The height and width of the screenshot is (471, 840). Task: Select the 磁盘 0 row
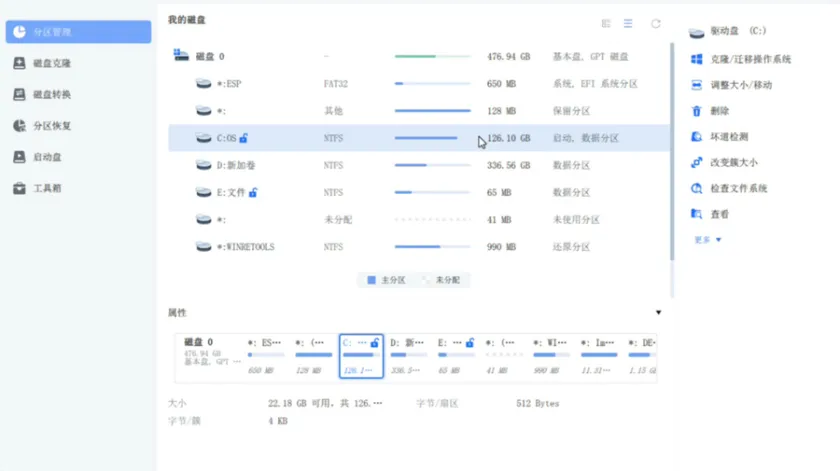(419, 56)
